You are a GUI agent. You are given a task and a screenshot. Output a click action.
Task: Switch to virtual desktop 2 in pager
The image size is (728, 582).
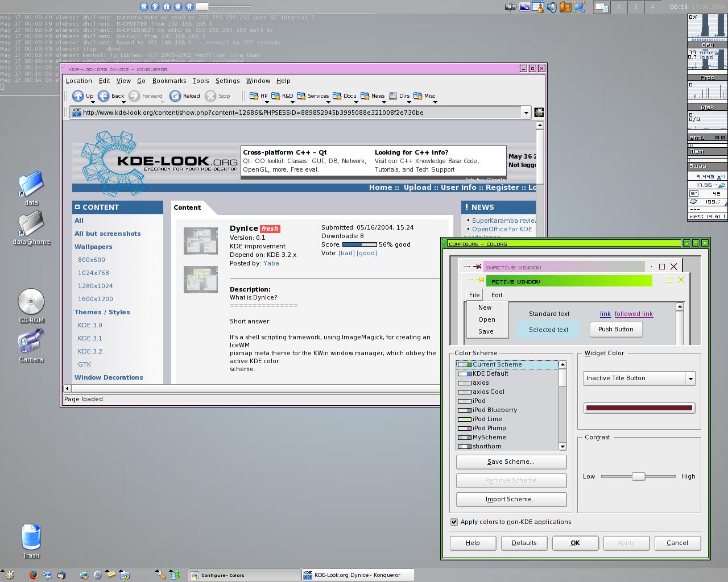[618, 7]
